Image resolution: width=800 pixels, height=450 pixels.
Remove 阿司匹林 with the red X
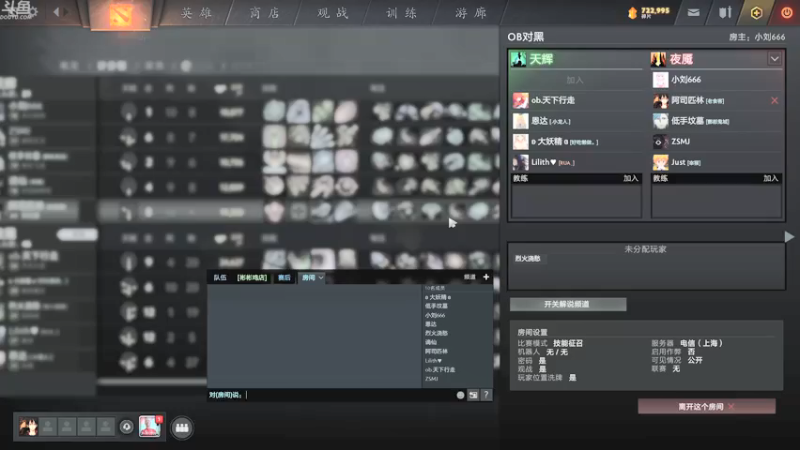(x=774, y=101)
